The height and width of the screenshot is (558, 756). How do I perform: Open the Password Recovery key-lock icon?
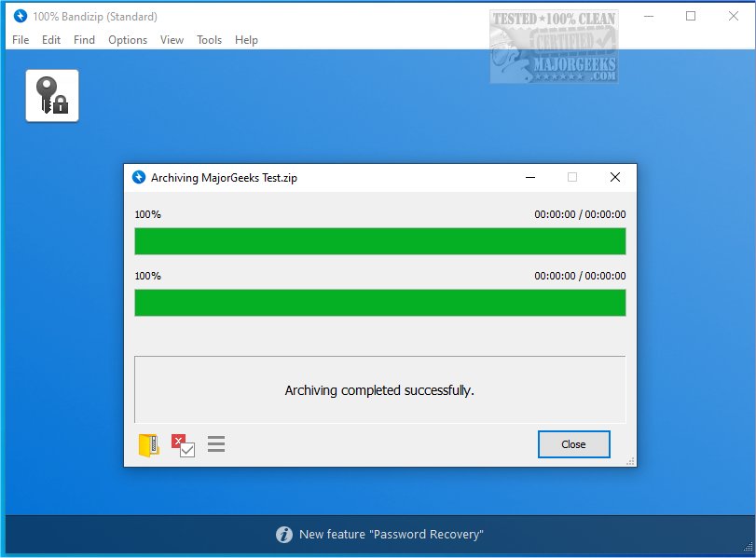coord(52,95)
